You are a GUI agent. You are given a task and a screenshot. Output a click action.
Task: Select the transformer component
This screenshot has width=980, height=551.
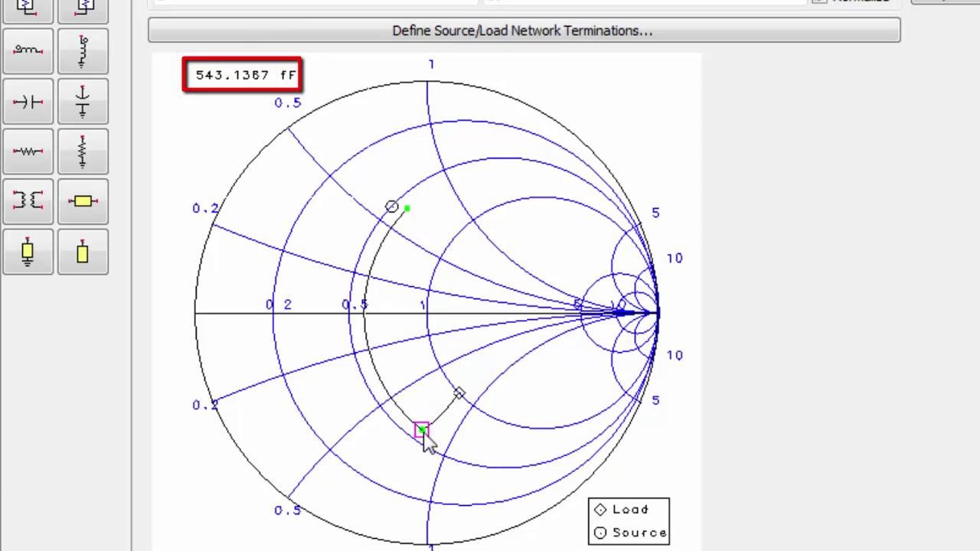click(x=28, y=201)
